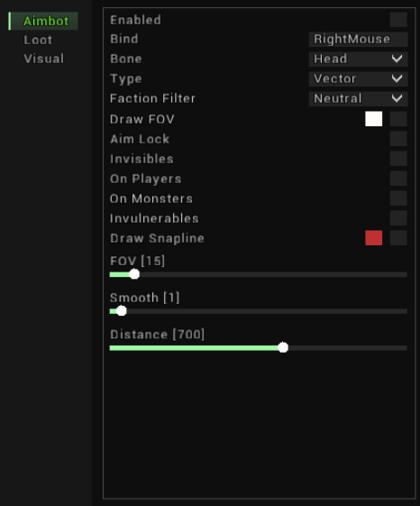
Task: Enable the On Players checkbox
Action: tap(398, 179)
